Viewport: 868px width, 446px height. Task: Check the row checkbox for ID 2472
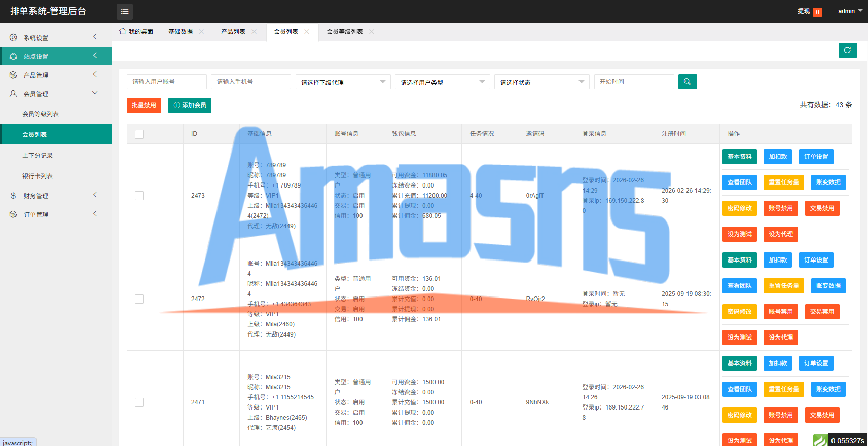pyautogui.click(x=139, y=299)
